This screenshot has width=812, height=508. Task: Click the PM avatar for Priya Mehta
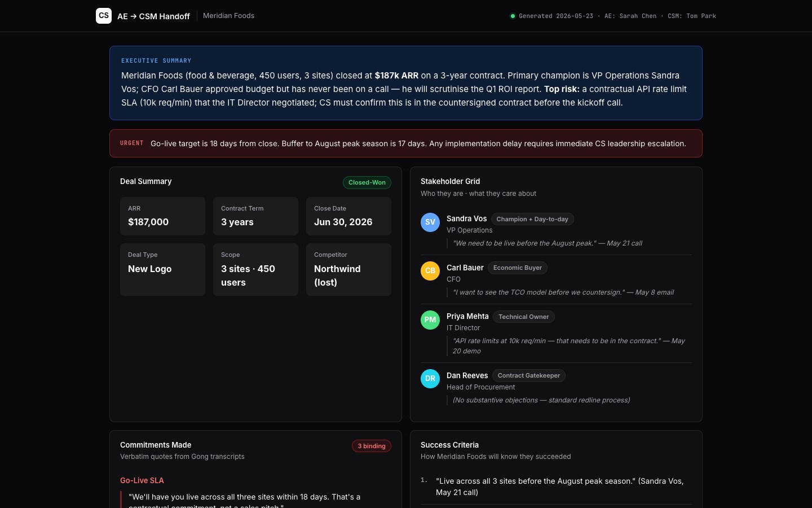click(x=430, y=320)
